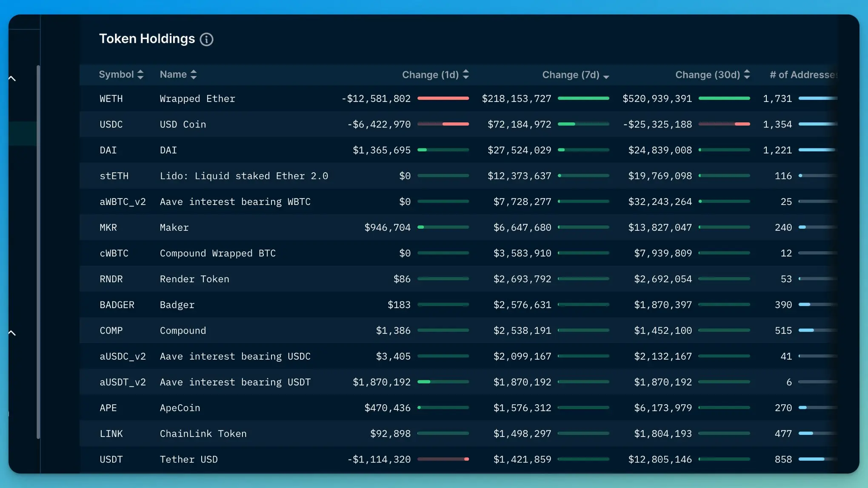Select the LINK symbol cell

point(111,434)
